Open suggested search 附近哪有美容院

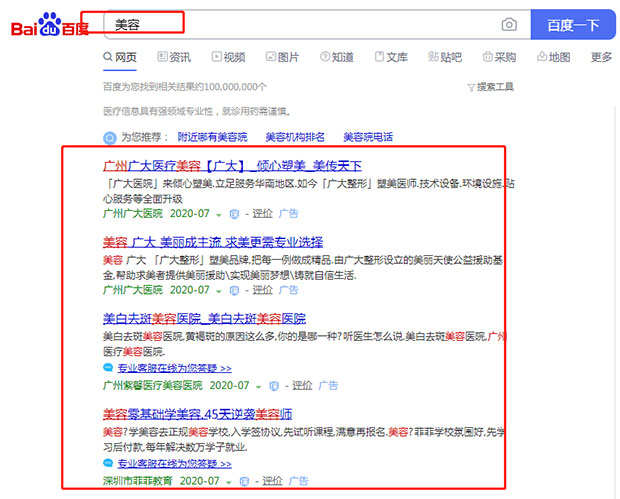(x=212, y=137)
